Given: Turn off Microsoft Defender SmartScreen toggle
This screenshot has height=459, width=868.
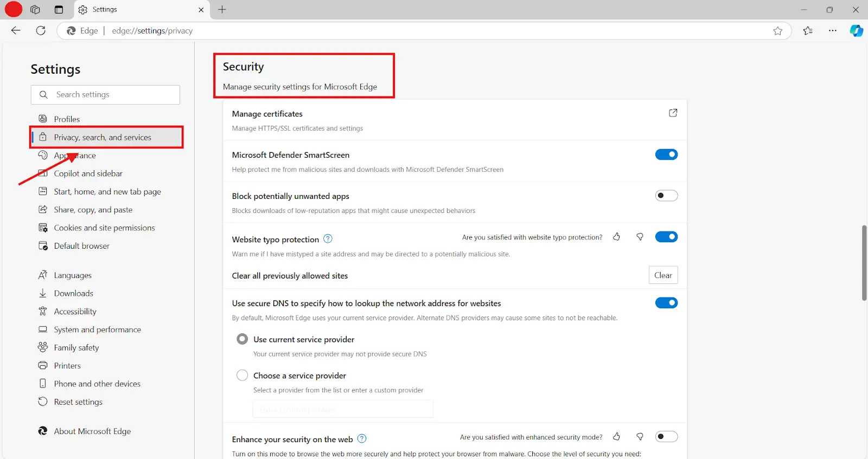Looking at the screenshot, I should 666,155.
